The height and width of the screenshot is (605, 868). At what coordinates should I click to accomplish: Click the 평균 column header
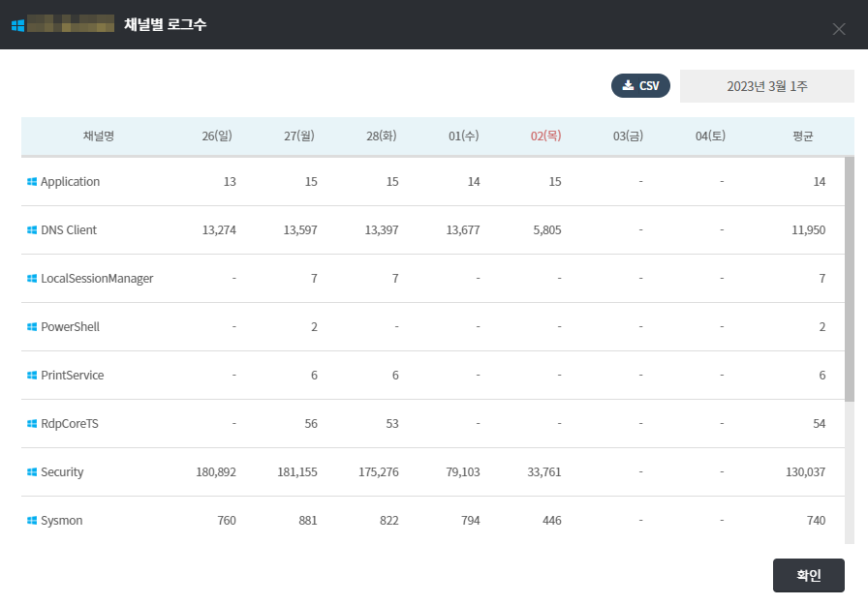coord(802,136)
